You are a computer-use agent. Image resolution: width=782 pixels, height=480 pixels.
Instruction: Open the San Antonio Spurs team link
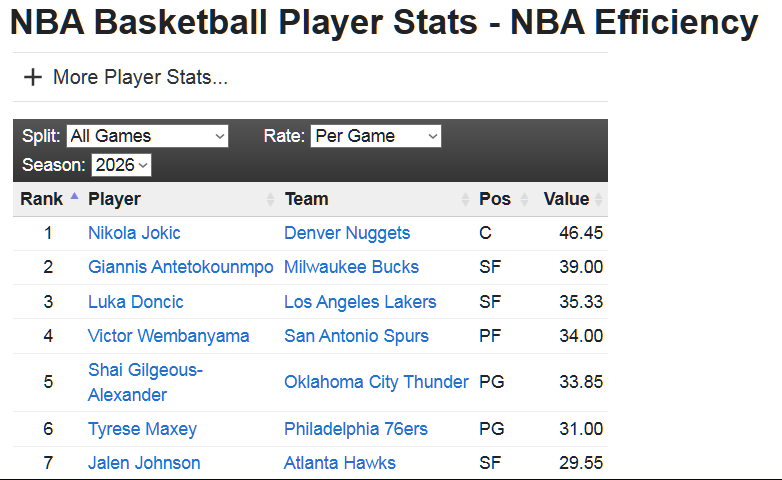[357, 336]
